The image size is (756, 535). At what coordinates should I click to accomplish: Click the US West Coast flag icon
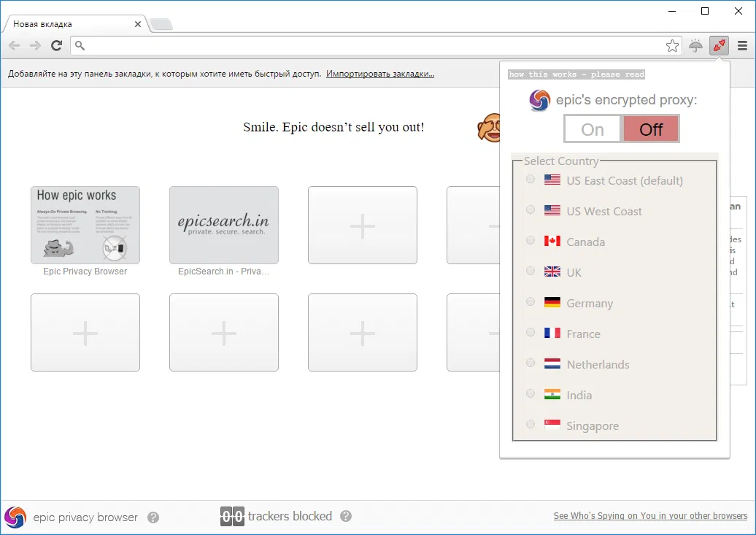click(x=552, y=210)
